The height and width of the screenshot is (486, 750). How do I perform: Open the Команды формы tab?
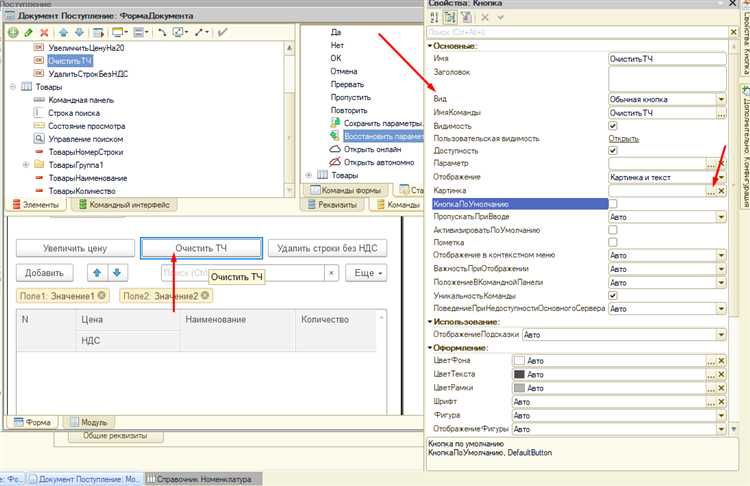[346, 190]
